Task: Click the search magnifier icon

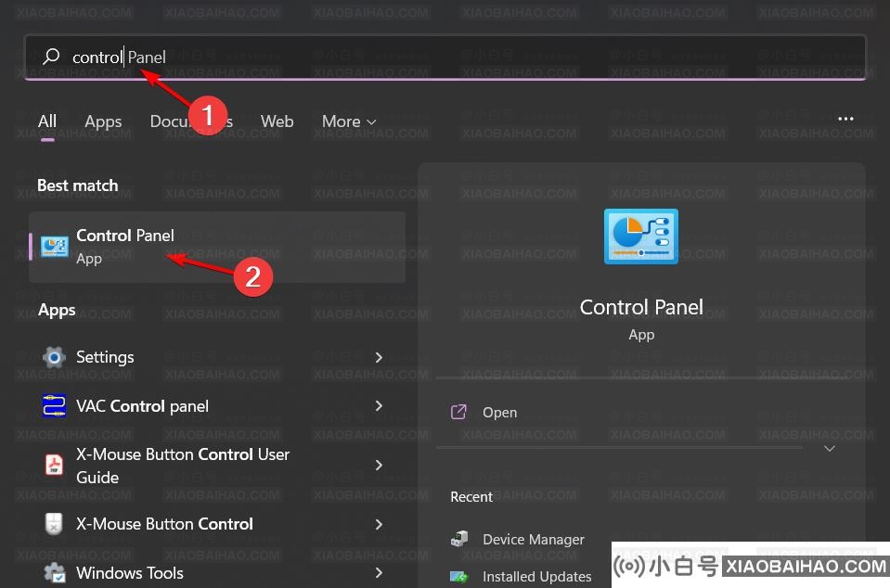Action: [51, 57]
